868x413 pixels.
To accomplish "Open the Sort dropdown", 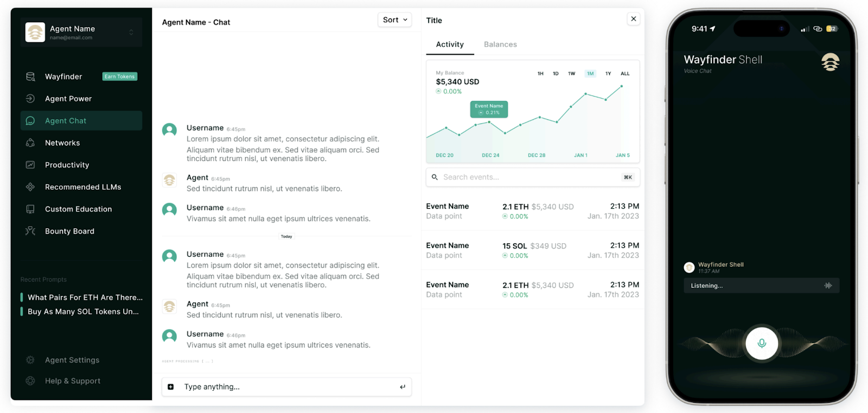I will (x=394, y=20).
